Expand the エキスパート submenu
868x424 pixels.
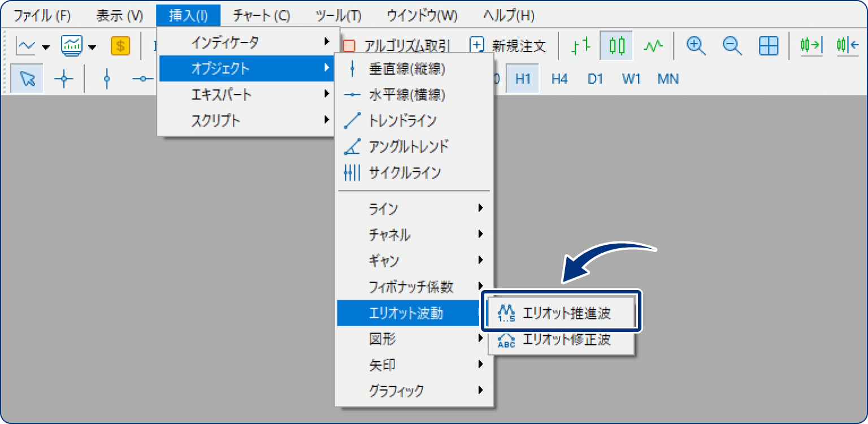[x=247, y=94]
